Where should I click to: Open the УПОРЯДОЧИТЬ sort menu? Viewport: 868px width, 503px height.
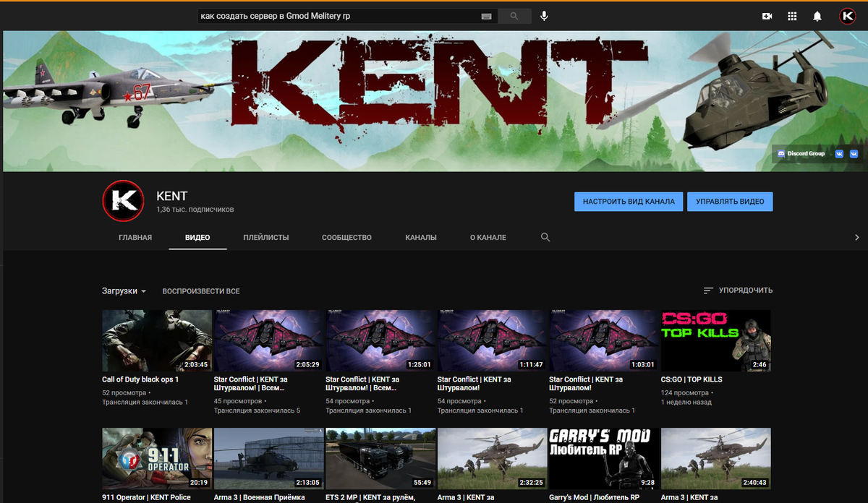(738, 291)
